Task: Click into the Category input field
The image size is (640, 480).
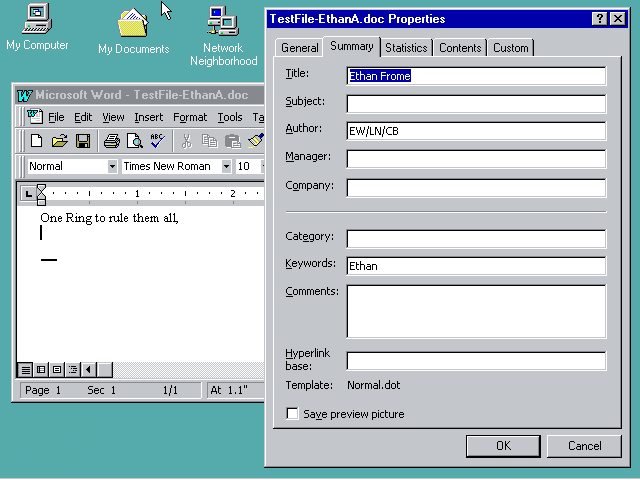Action: click(x=476, y=239)
